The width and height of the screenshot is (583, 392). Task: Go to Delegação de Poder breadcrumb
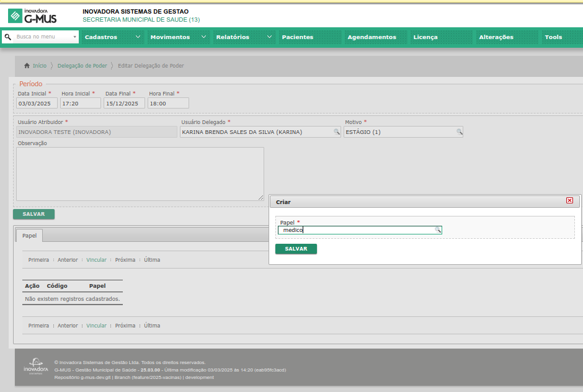(82, 66)
